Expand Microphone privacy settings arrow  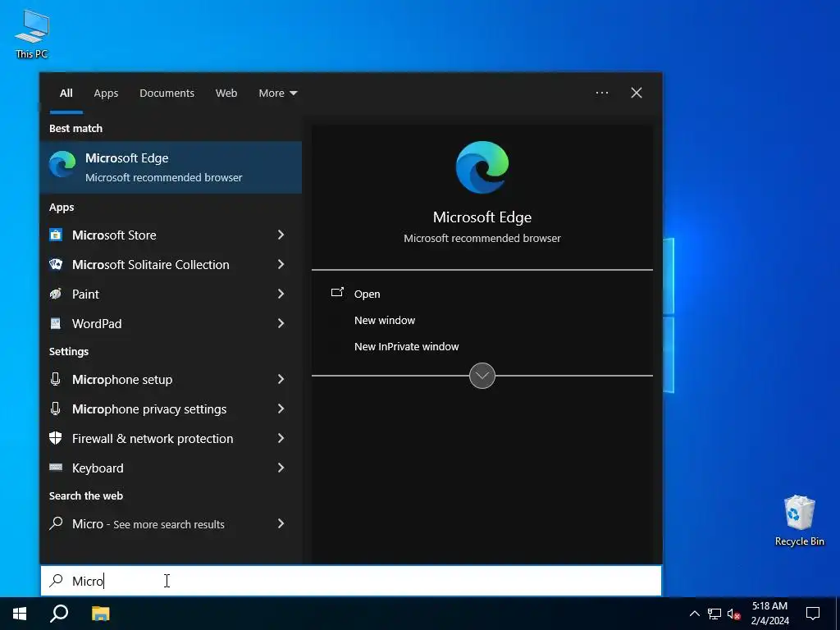[x=281, y=409]
